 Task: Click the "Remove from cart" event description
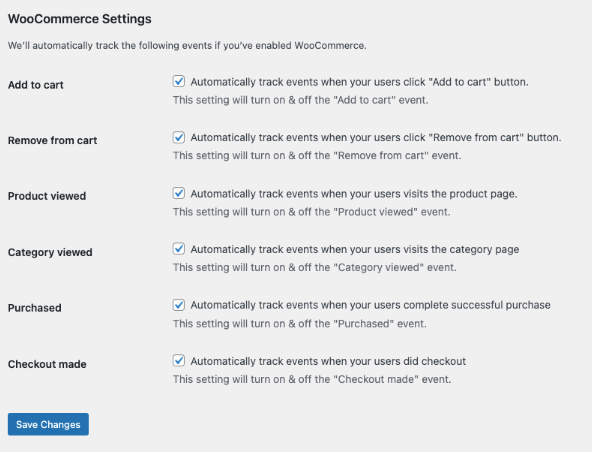317,156
